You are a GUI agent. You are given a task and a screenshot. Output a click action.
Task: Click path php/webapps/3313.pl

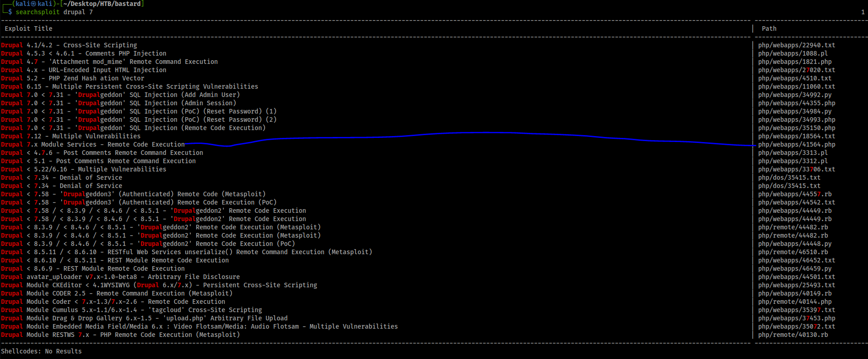793,153
